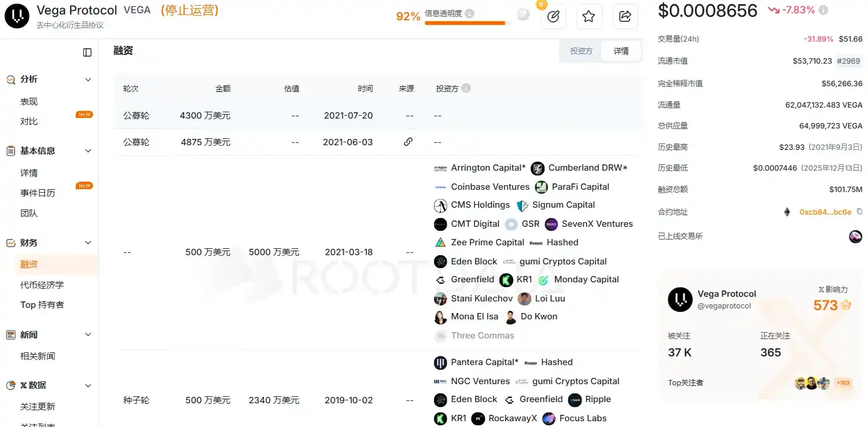This screenshot has width=868, height=427.
Task: Click the listed exchange logo icon
Action: [855, 236]
